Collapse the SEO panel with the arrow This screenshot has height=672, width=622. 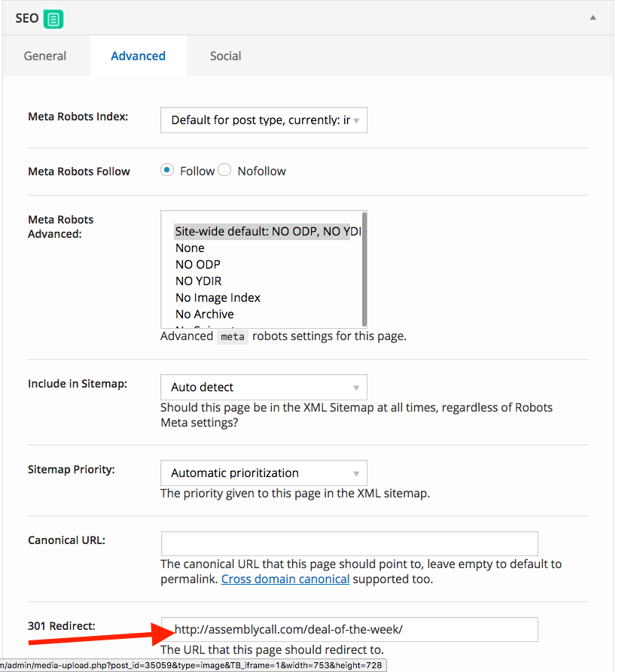[x=593, y=17]
